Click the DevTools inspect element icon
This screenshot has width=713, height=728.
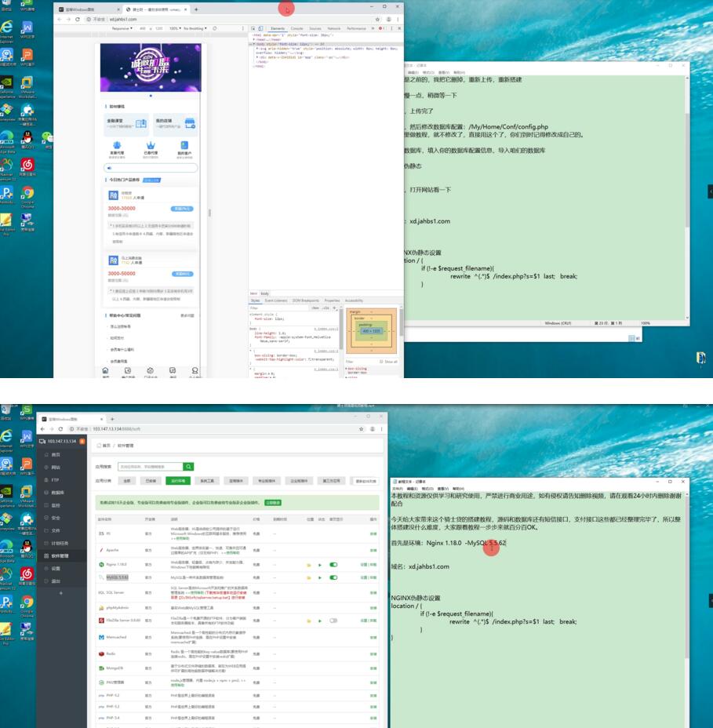pos(253,28)
